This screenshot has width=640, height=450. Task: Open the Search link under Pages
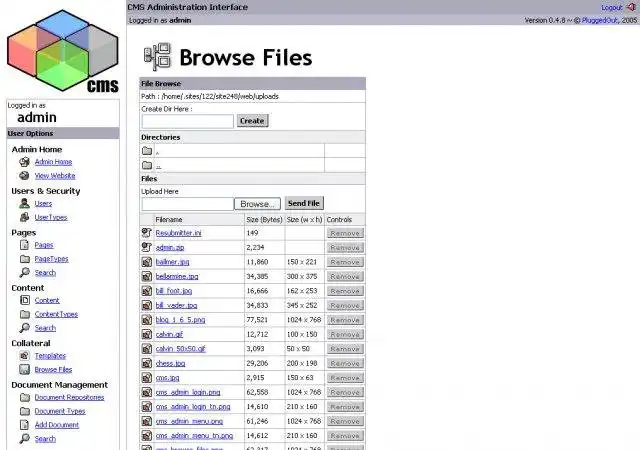(45, 273)
